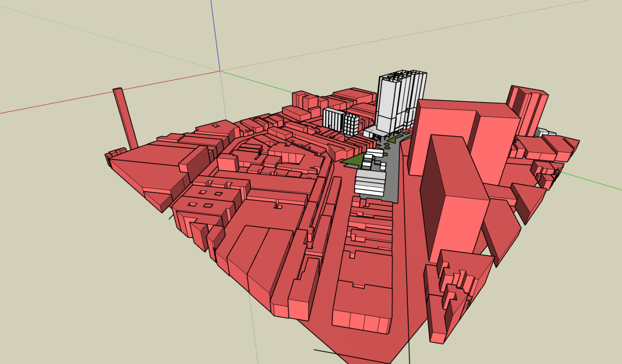Click the axes origin where colored lines meet
This screenshot has width=622, height=364.
(x=220, y=71)
